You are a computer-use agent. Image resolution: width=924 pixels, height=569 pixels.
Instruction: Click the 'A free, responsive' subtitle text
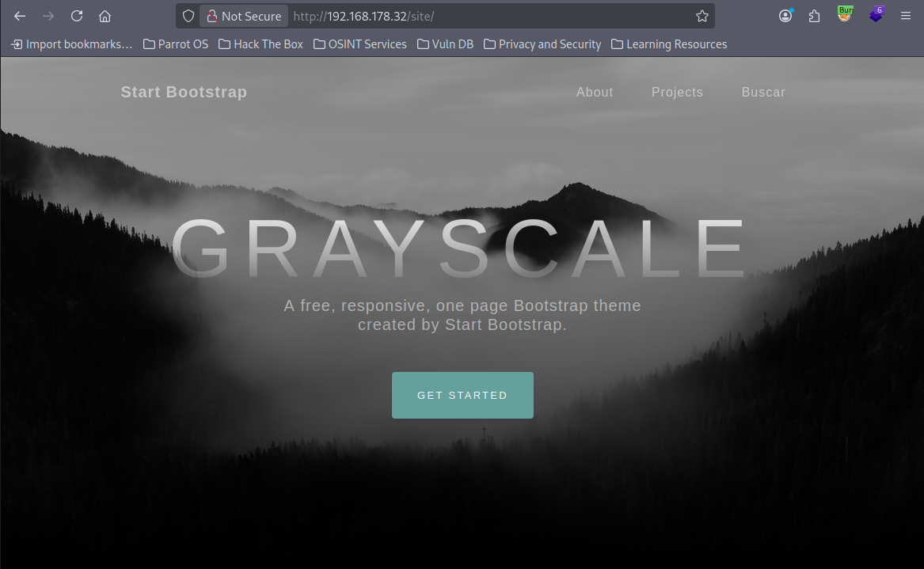pyautogui.click(x=462, y=315)
